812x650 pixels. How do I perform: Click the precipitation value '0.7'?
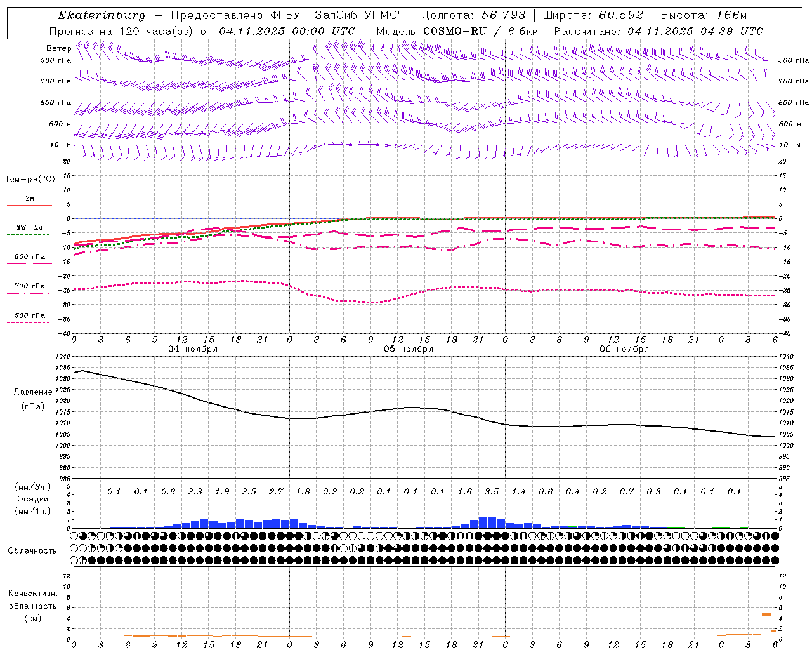coord(627,491)
